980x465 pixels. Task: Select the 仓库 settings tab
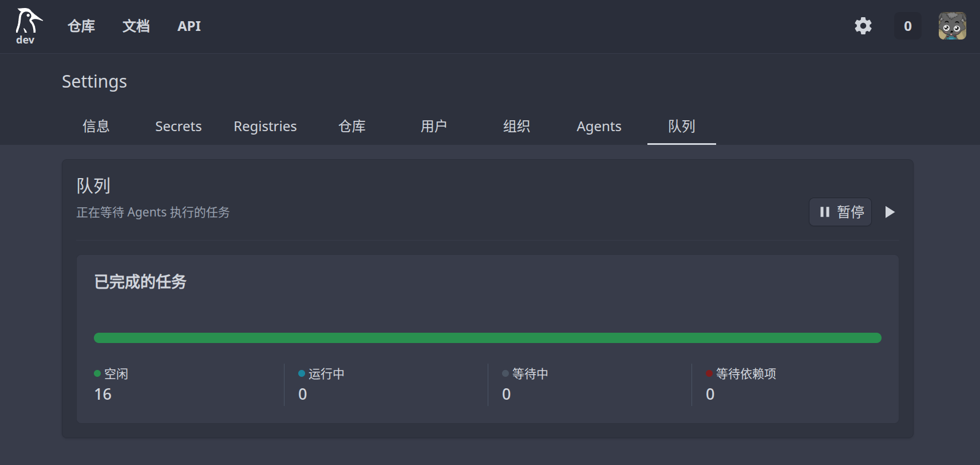click(x=351, y=126)
